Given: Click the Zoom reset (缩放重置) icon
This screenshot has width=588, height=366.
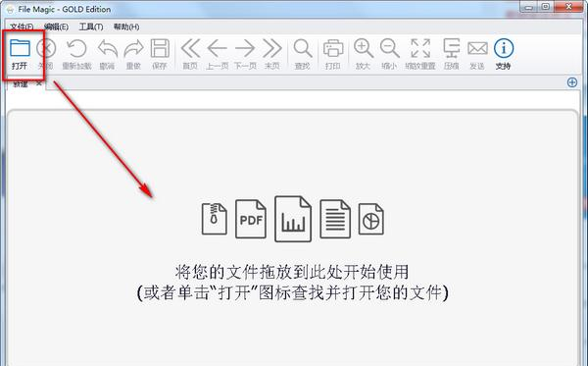Looking at the screenshot, I should [x=420, y=48].
